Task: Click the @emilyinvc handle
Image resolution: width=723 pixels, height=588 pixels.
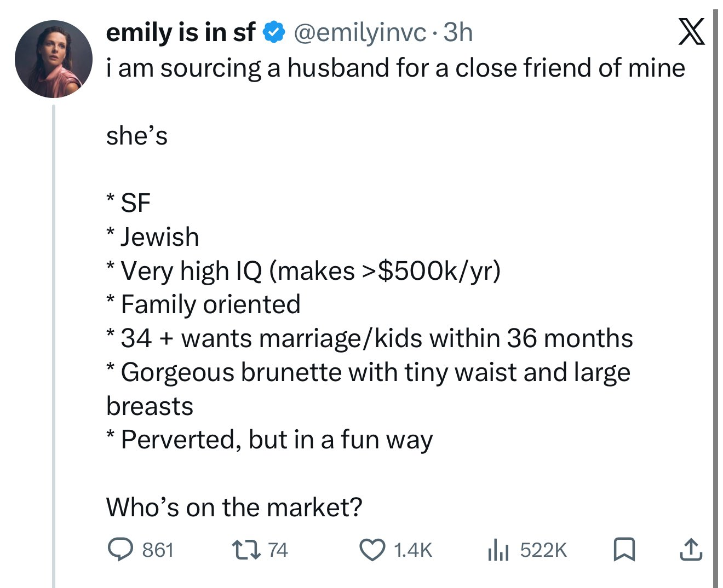Action: 360,33
